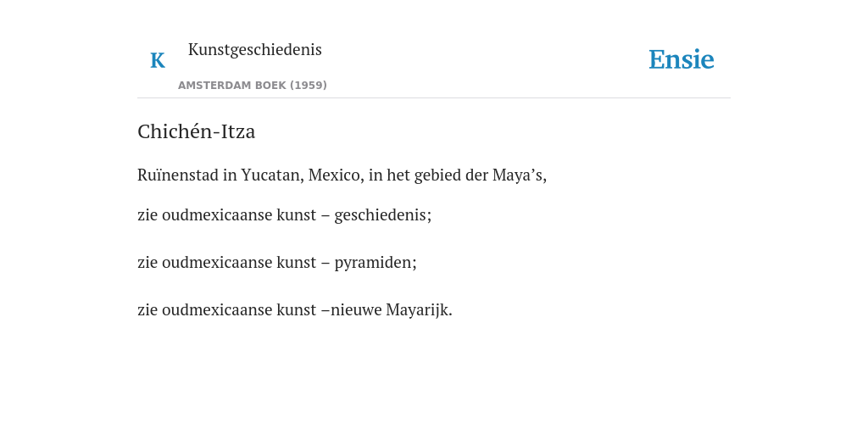
Task: Click the word Mayarijk. in the last reference
Action: (x=419, y=310)
